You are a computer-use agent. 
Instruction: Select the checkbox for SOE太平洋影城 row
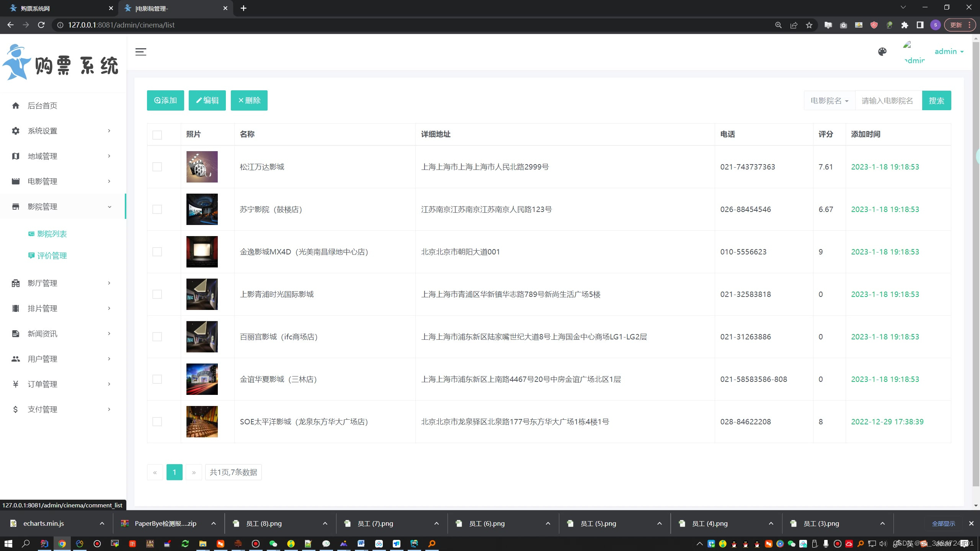click(157, 422)
